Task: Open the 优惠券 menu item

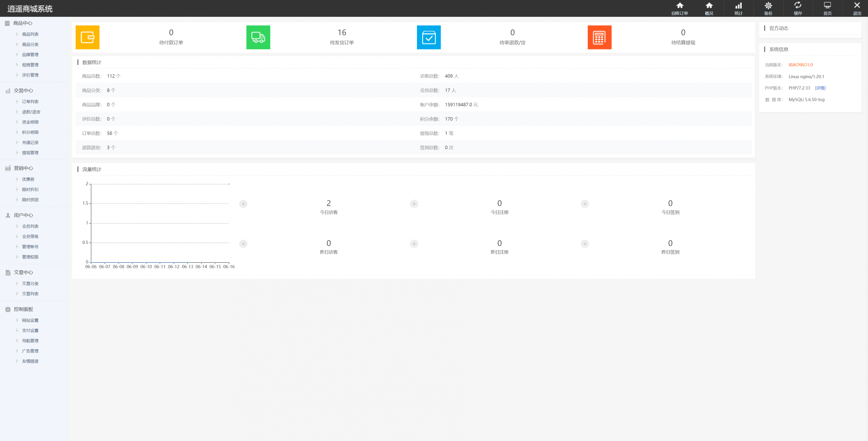Action: tap(28, 179)
